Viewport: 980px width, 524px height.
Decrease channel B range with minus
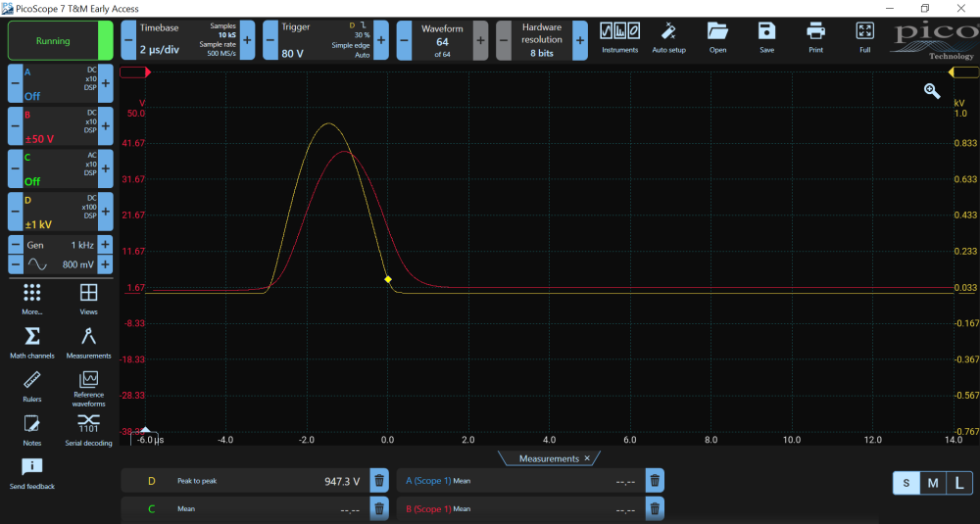(15, 126)
